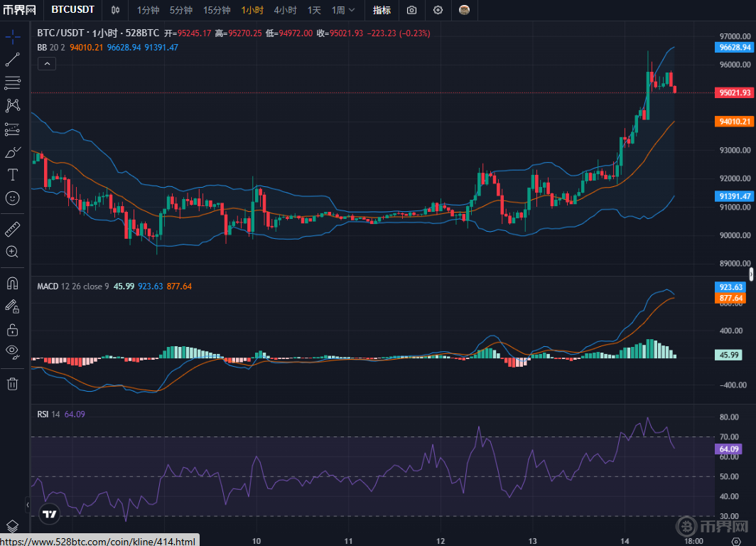Switch to the 4小时 timeframe

pos(285,10)
